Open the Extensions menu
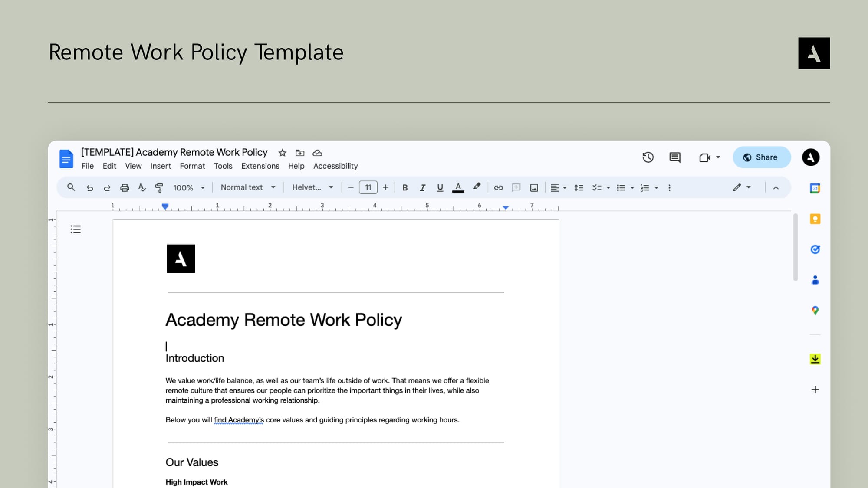The height and width of the screenshot is (488, 868). [260, 166]
